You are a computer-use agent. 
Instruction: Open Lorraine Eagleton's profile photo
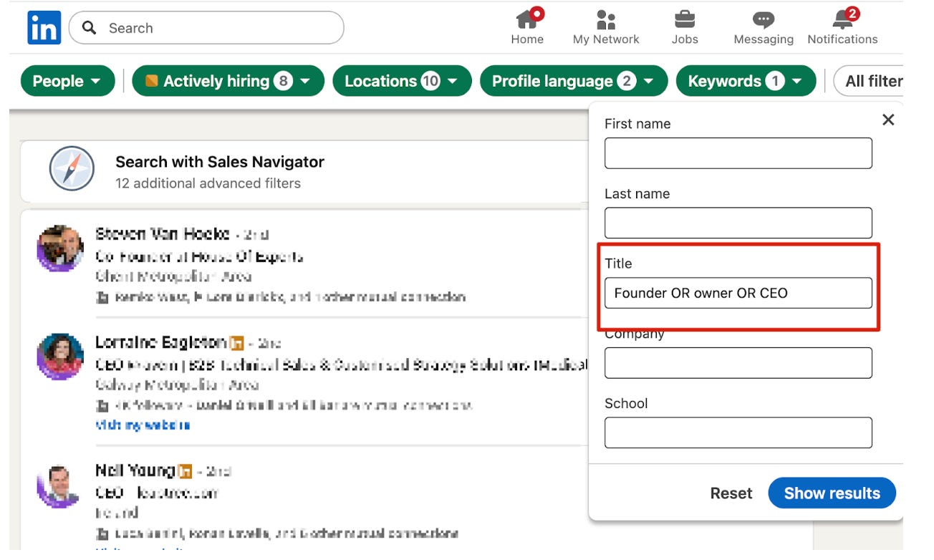61,357
